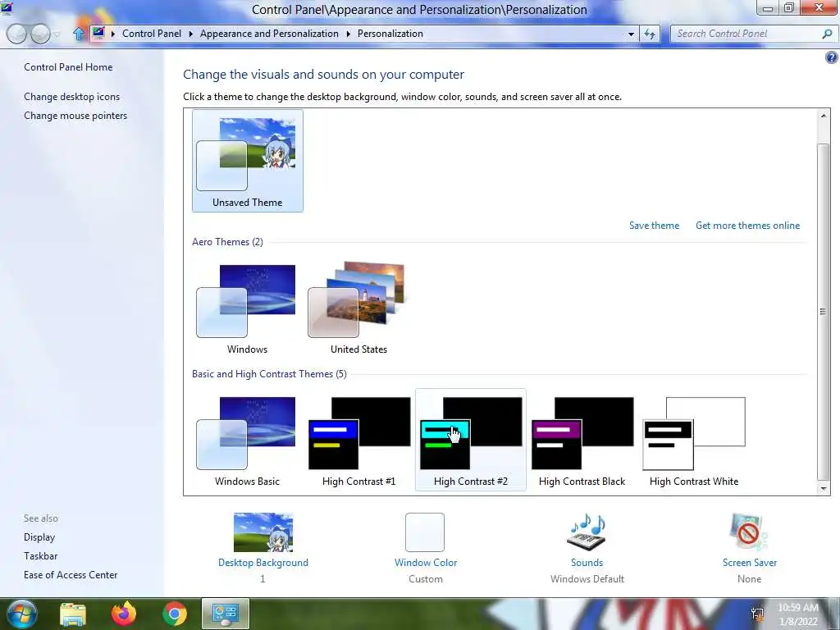Open the Windows Start button
The width and height of the screenshot is (840, 630).
21,614
